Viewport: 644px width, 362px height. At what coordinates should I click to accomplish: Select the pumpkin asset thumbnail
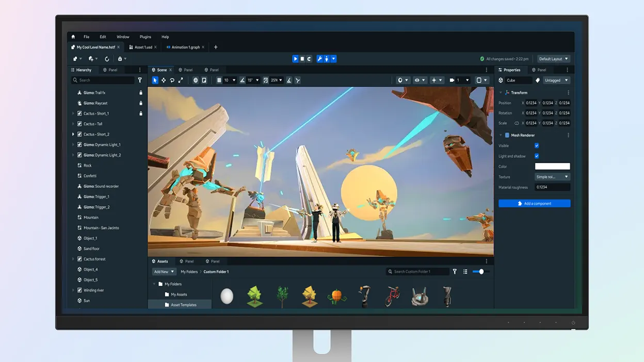click(336, 295)
